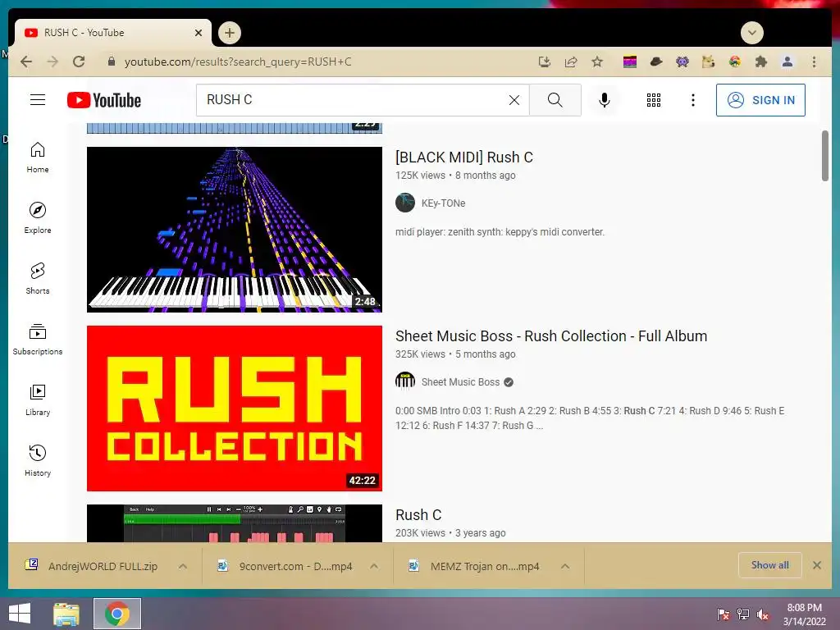Open the KEy-TONe channel avatar

coord(405,203)
